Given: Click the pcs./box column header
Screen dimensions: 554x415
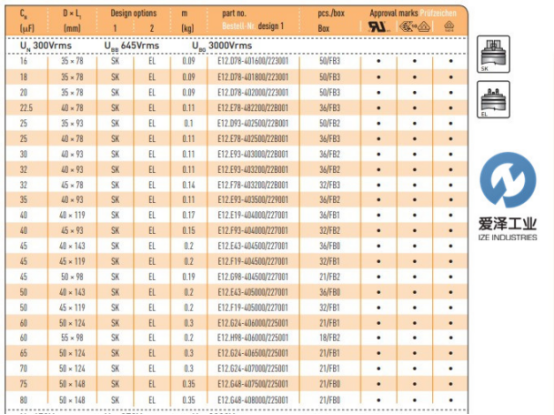Looking at the screenshot, I should [331, 13].
